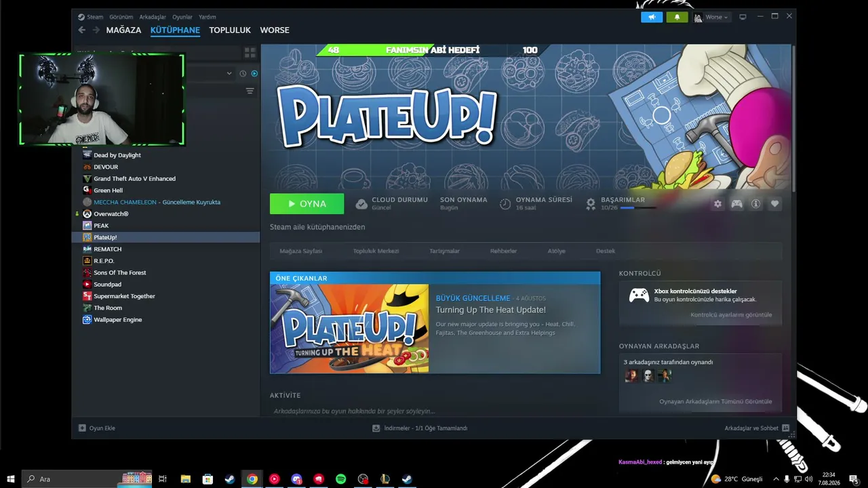Click the Windows taskbar search box
Viewport: 868px width, 488px height.
click(x=87, y=479)
